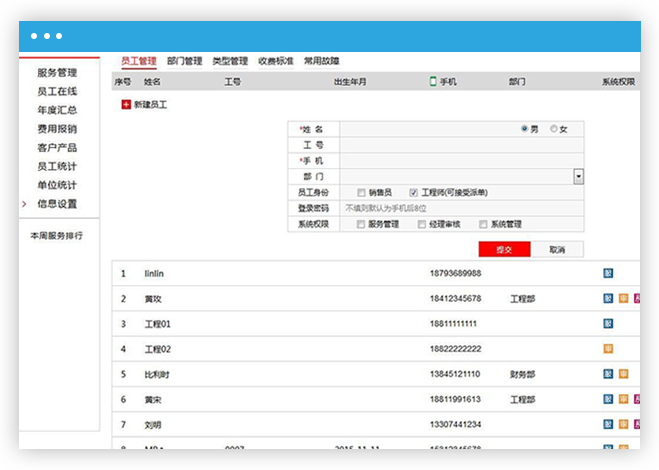The height and width of the screenshot is (470, 659).
Task: Open 员工在线 in the sidebar
Action: [x=56, y=91]
